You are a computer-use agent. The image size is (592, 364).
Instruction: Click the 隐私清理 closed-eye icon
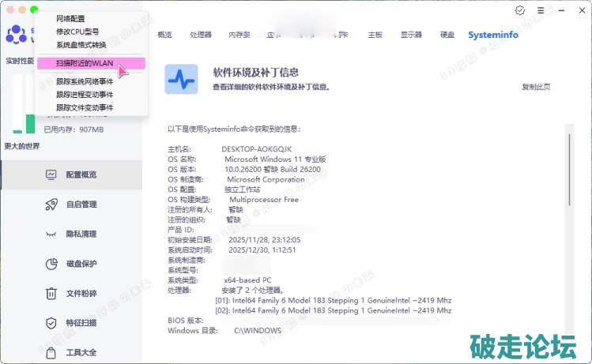point(51,235)
